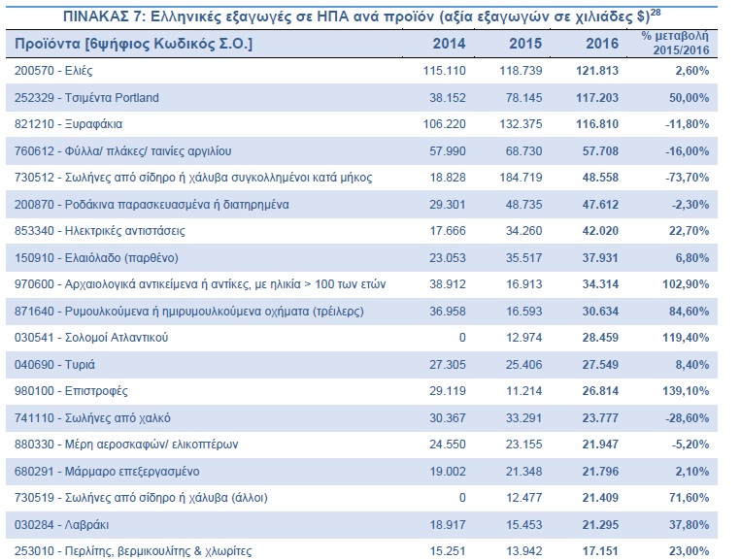The height and width of the screenshot is (560, 741).
Task: Select the row '040690 - Τυριά'
Action: click(x=361, y=365)
